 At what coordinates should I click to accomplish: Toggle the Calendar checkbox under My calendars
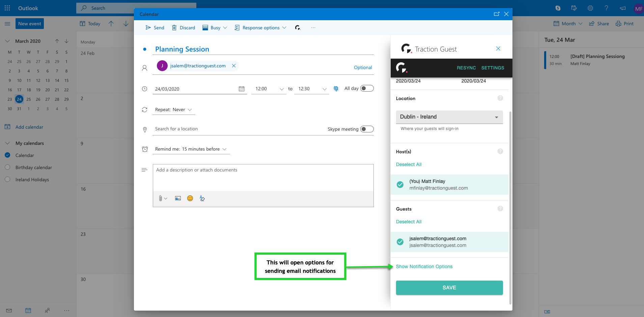tap(7, 155)
